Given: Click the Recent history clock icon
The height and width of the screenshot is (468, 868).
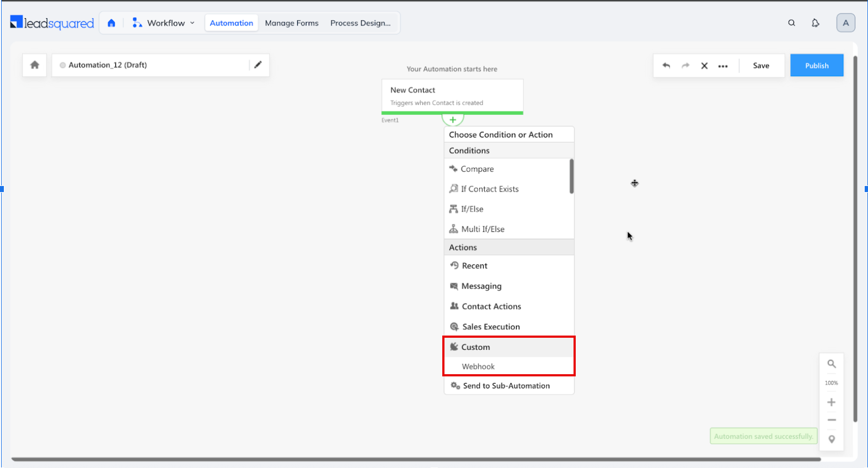Looking at the screenshot, I should click(x=454, y=265).
